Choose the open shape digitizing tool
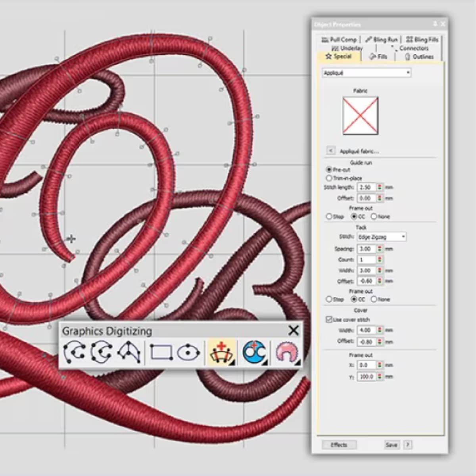Image resolution: width=476 pixels, height=476 pixels. pyautogui.click(x=129, y=352)
